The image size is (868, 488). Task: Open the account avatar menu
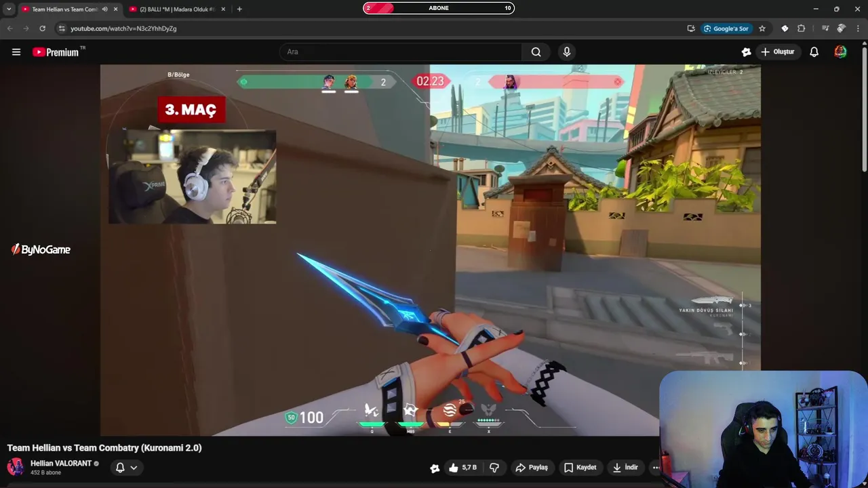point(840,52)
